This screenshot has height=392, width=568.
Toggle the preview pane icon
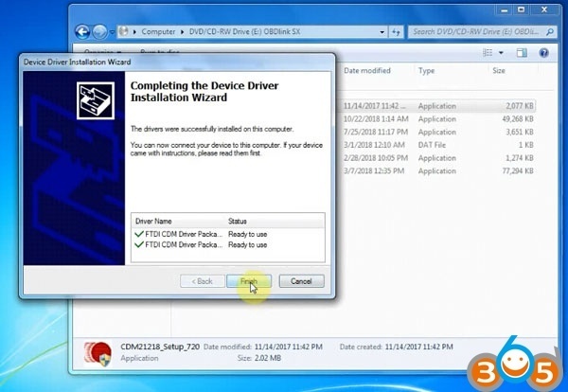(x=522, y=53)
